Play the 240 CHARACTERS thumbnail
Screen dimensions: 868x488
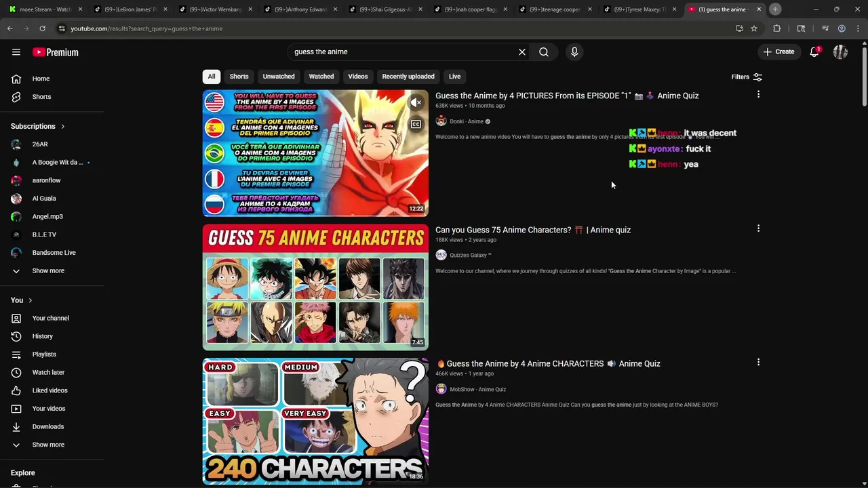click(315, 421)
